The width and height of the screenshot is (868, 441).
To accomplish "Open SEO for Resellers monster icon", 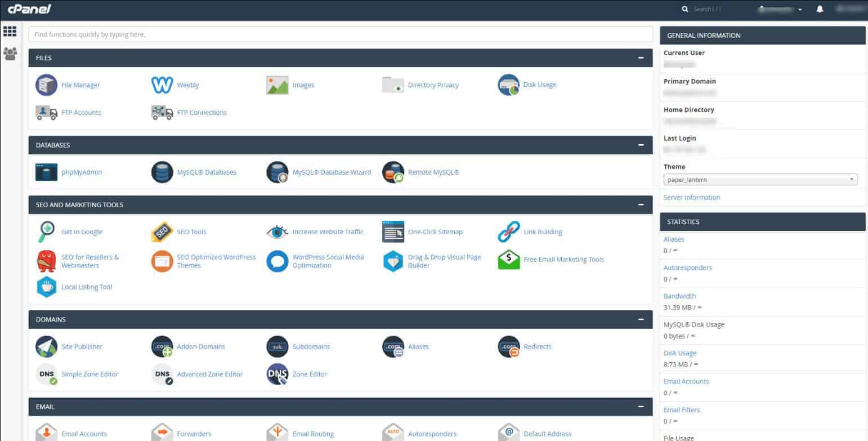I will [x=46, y=261].
